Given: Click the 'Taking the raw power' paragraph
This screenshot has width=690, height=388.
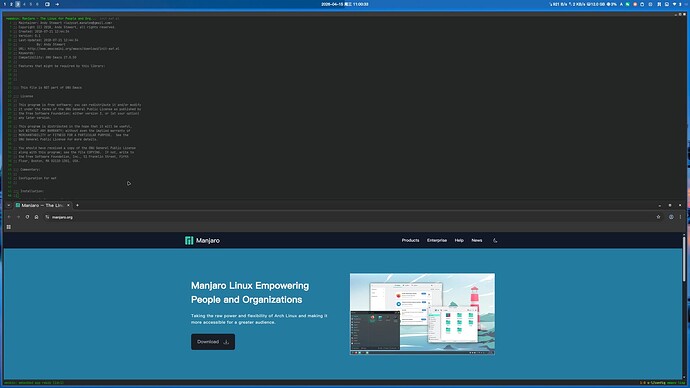Looking at the screenshot, I should [x=259, y=319].
